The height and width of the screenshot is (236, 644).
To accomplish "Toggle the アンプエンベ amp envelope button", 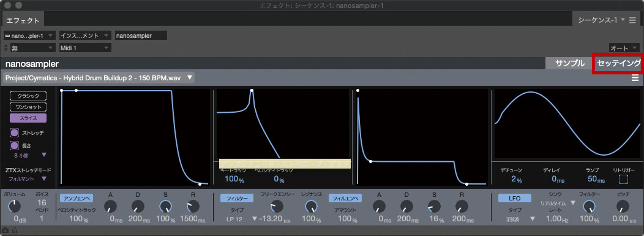I will [x=77, y=198].
